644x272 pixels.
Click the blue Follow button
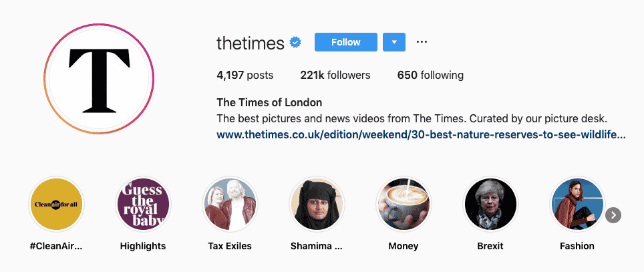346,42
